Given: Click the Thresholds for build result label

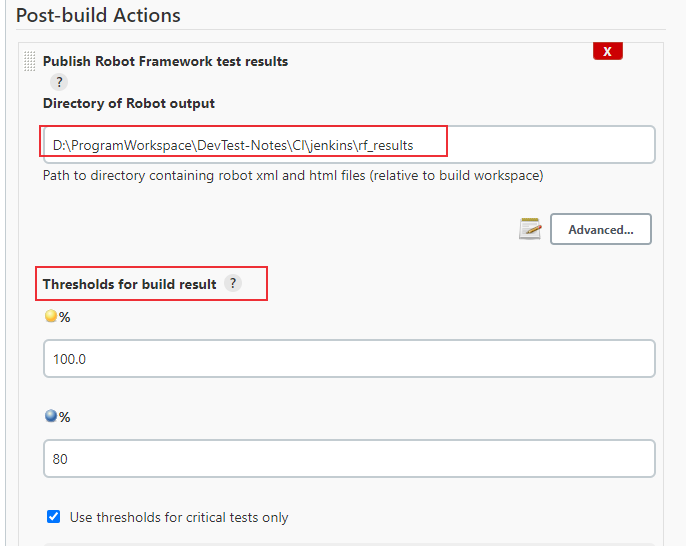Looking at the screenshot, I should click(130, 284).
